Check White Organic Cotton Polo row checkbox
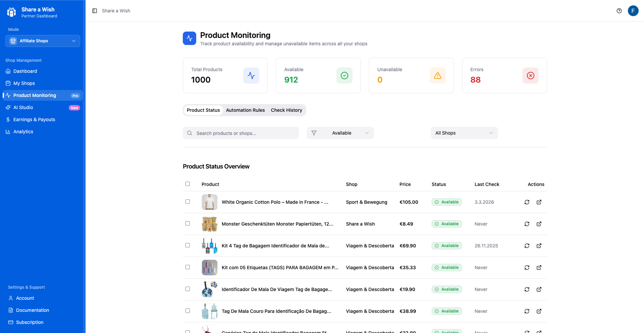 187,201
